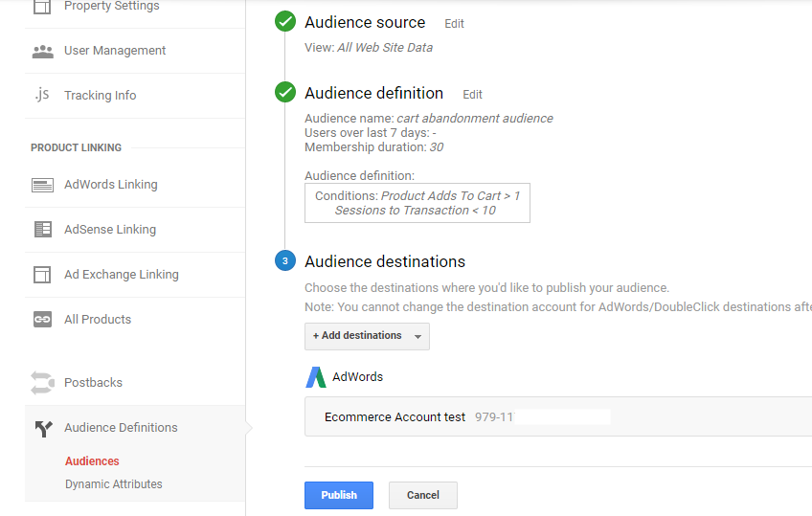
Task: Select Ecommerce Account test destination row
Action: click(x=558, y=417)
